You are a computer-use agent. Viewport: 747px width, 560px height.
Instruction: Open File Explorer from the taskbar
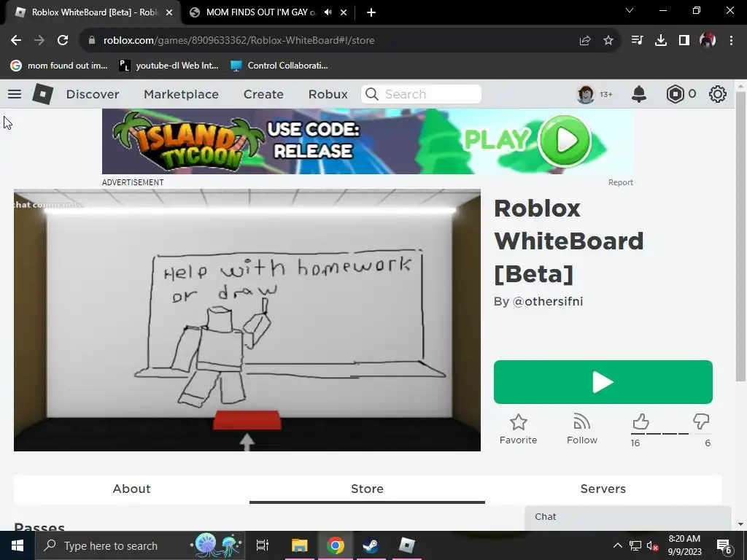[299, 545]
